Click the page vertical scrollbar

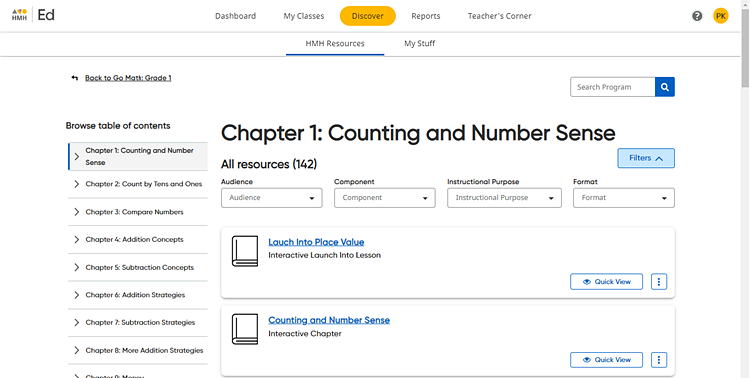point(746,48)
